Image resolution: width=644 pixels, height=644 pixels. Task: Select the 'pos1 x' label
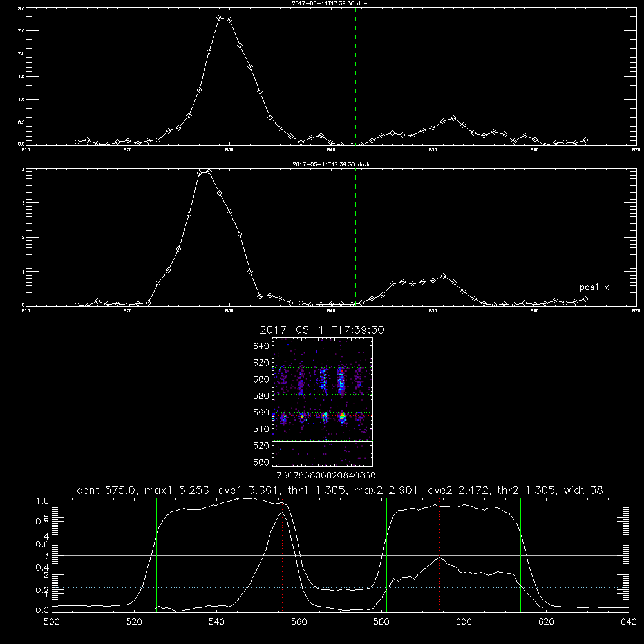(594, 287)
